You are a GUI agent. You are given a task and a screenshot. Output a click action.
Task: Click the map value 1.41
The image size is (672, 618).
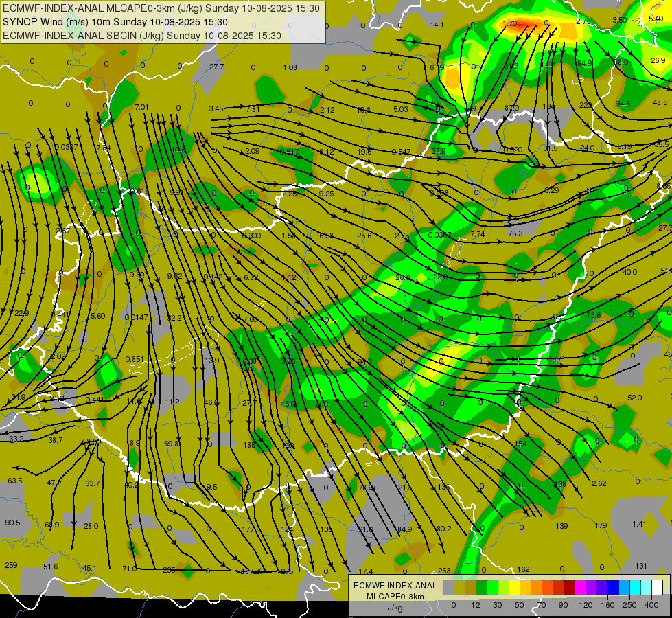tap(639, 524)
